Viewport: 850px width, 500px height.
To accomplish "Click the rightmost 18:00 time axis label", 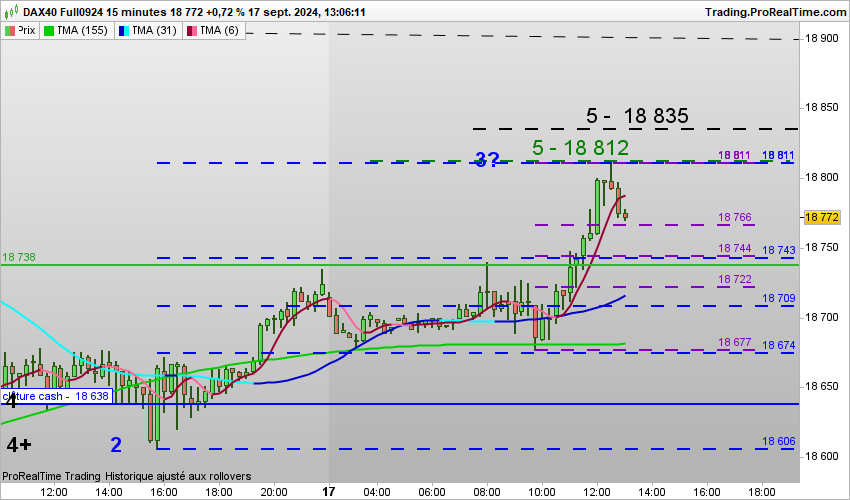I will pos(762,492).
